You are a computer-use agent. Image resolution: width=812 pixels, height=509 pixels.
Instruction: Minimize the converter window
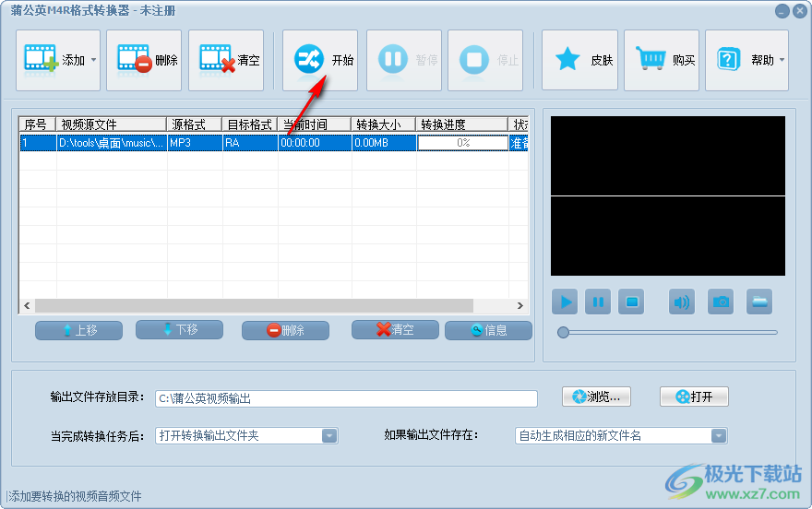click(782, 11)
